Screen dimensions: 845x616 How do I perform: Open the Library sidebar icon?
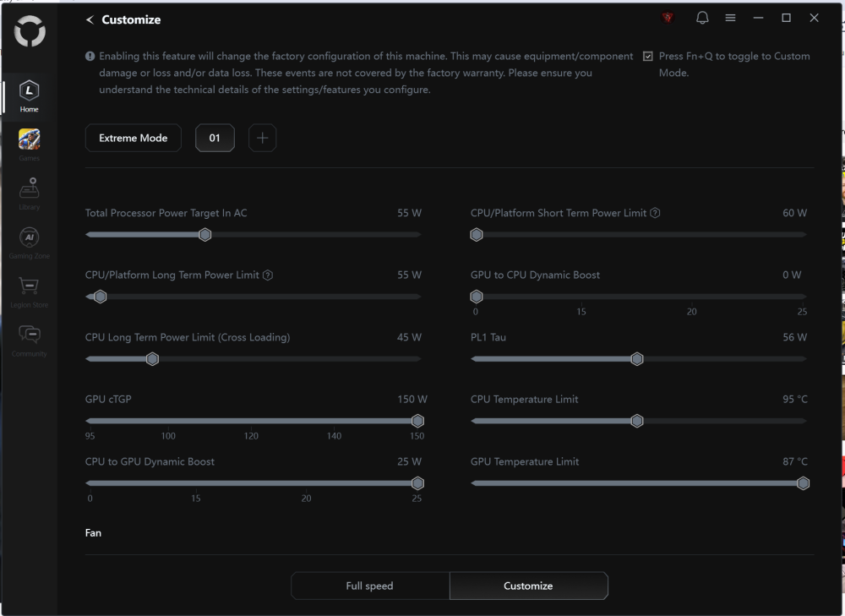[x=29, y=189]
